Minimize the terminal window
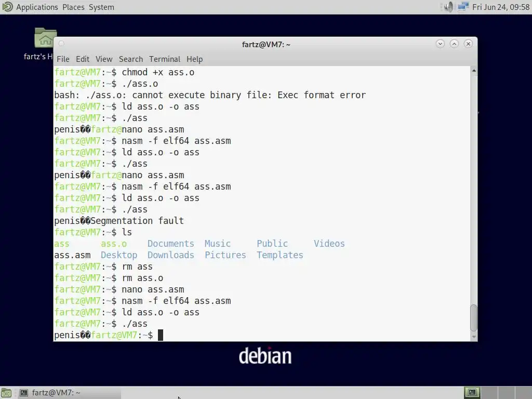 [x=440, y=44]
